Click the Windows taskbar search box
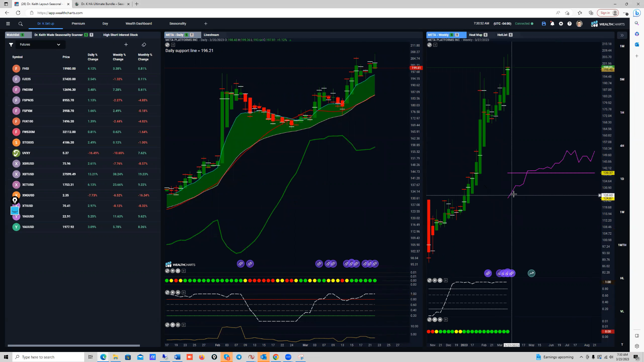Screen dimensions: 644x362 [48, 357]
